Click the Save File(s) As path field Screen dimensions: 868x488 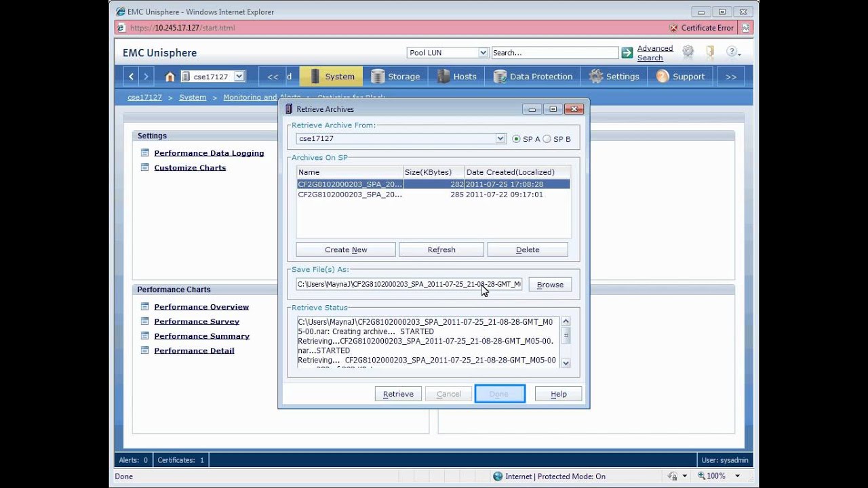(x=409, y=284)
